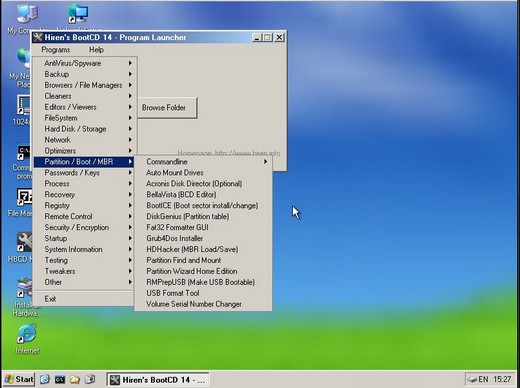Launch Partition Wizard Home Edition

pyautogui.click(x=203, y=271)
